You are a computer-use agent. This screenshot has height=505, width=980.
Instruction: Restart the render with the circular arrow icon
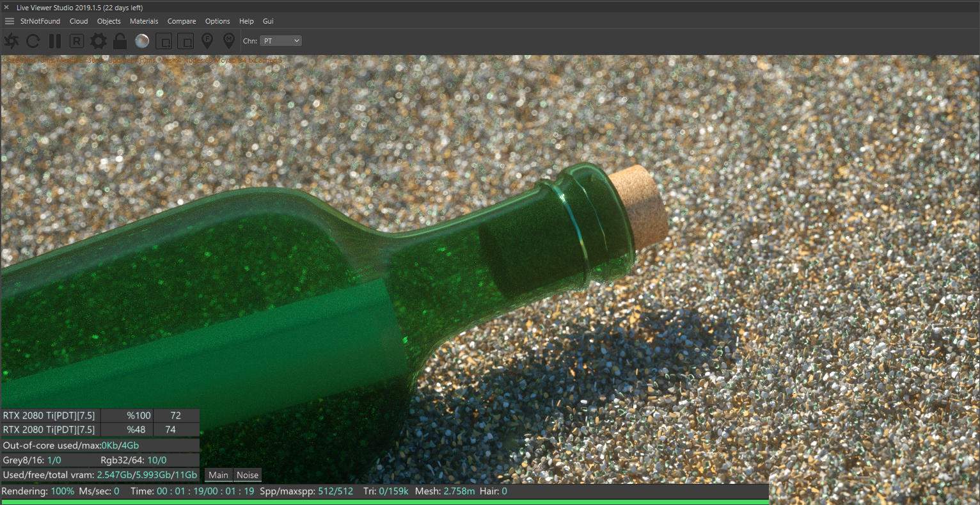click(x=33, y=41)
